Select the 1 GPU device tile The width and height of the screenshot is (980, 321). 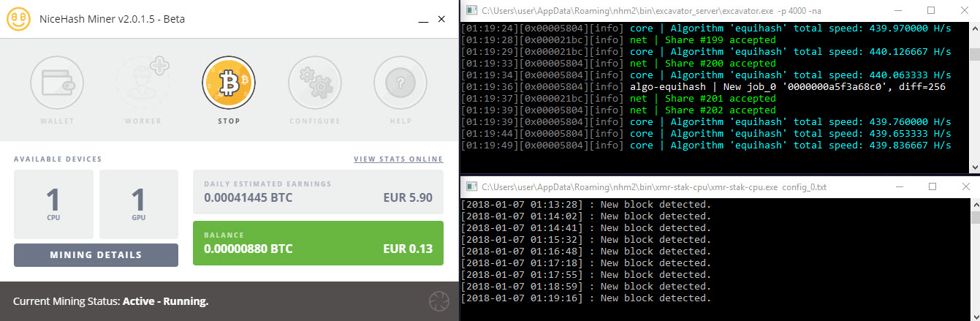coord(139,204)
